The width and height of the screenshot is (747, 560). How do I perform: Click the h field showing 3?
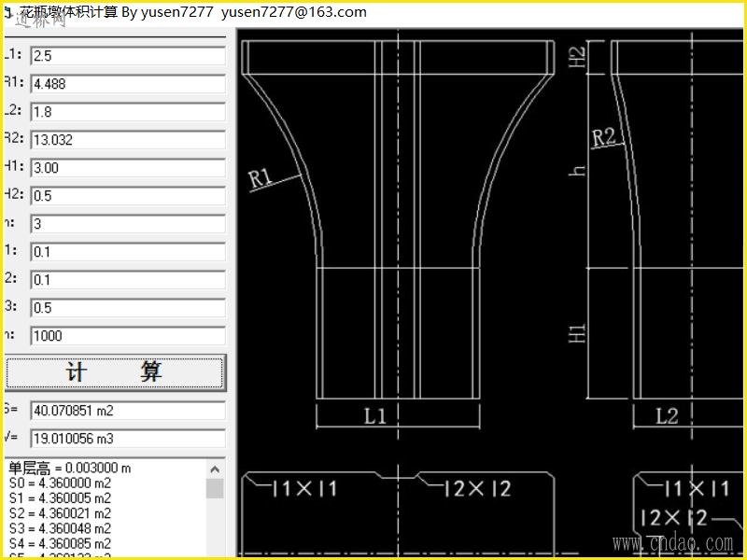pyautogui.click(x=128, y=224)
